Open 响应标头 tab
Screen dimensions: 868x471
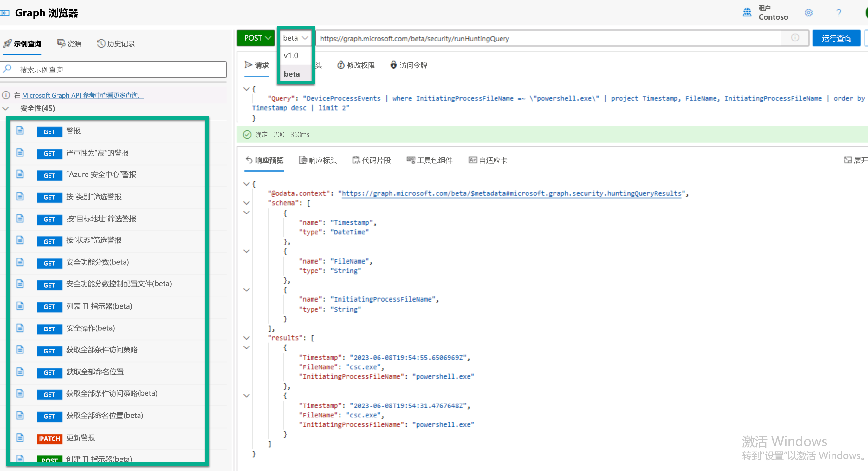click(x=318, y=160)
